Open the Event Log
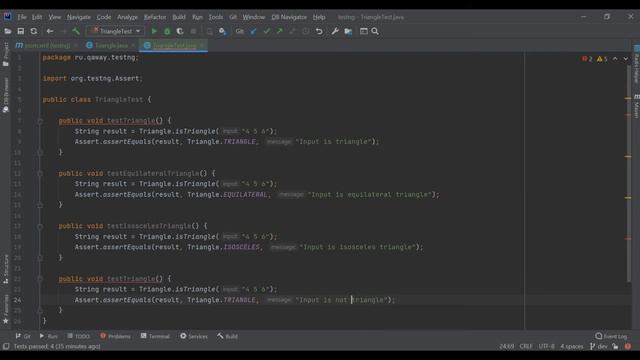 [x=611, y=336]
